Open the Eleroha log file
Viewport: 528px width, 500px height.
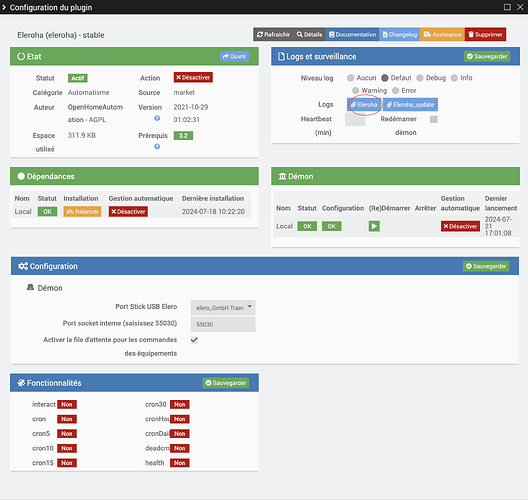point(364,105)
